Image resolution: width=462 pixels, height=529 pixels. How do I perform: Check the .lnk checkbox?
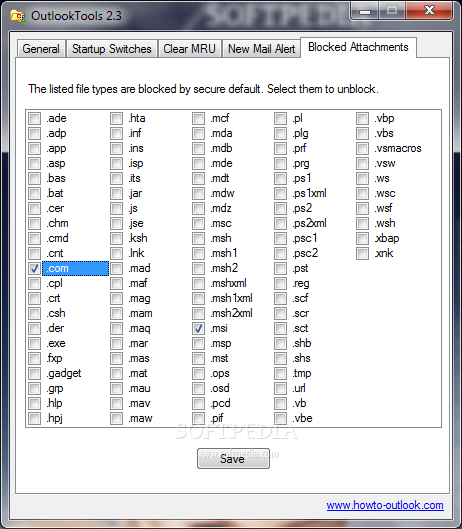coord(116,253)
